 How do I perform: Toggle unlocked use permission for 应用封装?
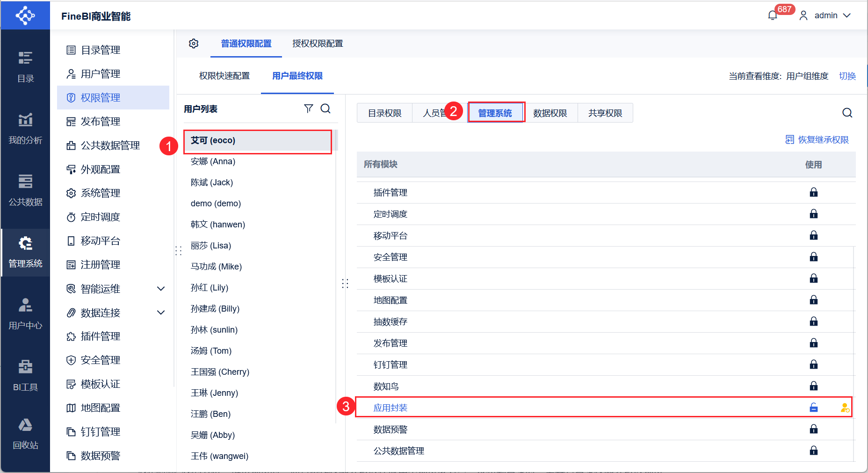coord(814,408)
